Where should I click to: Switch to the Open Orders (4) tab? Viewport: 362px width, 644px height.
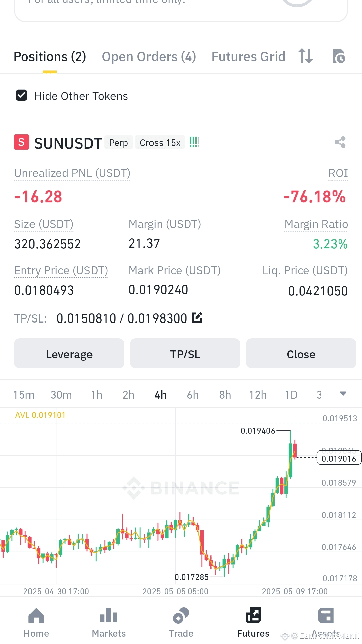tap(149, 57)
